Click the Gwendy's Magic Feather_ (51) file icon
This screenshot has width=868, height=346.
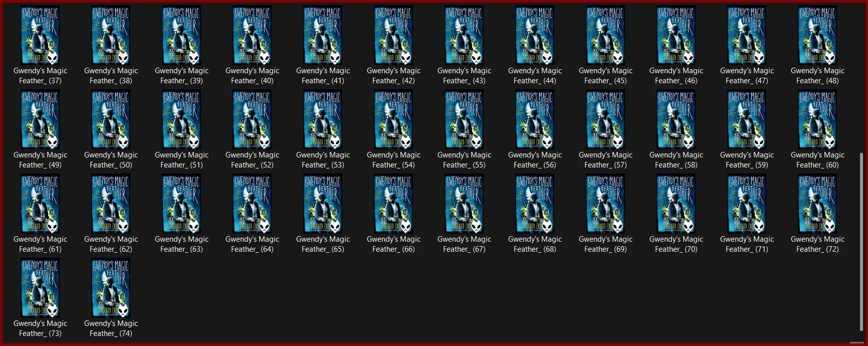coord(181,119)
